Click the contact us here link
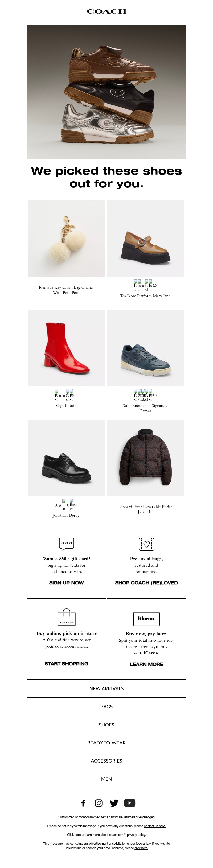This screenshot has width=213, height=868. (x=155, y=826)
